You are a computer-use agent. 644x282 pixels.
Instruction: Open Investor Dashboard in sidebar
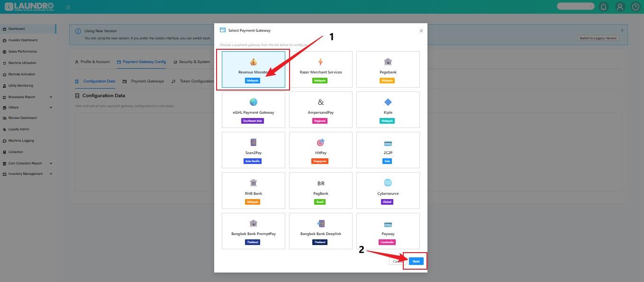[x=28, y=40]
